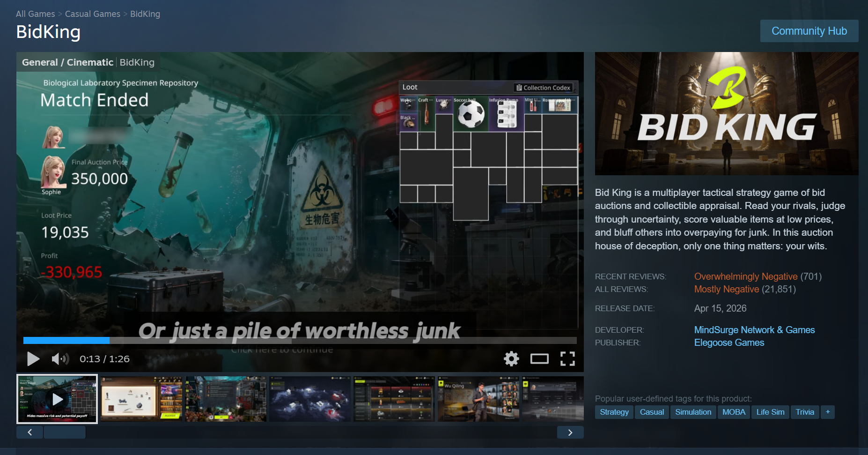Viewport: 868px width, 455px height.
Task: Select the third screenshot thumbnail
Action: 226,399
